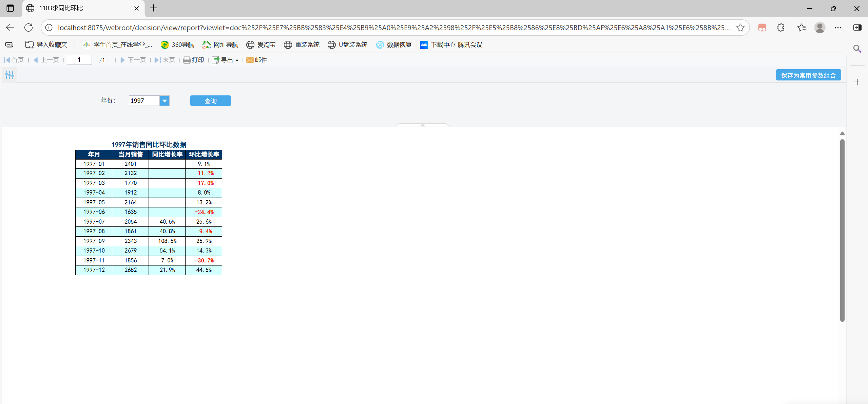Image resolution: width=868 pixels, height=404 pixels.
Task: Click the 查询 query button
Action: tap(210, 101)
